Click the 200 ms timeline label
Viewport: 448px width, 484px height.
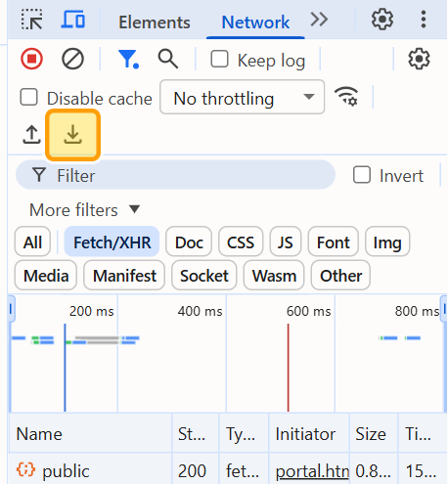click(x=91, y=311)
